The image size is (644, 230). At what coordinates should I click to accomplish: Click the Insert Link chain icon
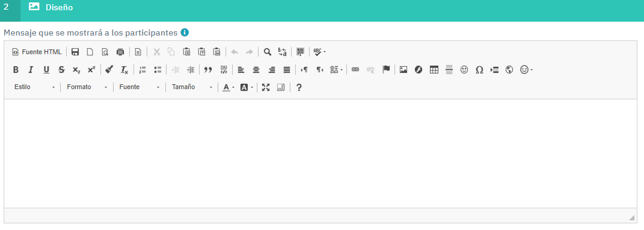click(355, 69)
